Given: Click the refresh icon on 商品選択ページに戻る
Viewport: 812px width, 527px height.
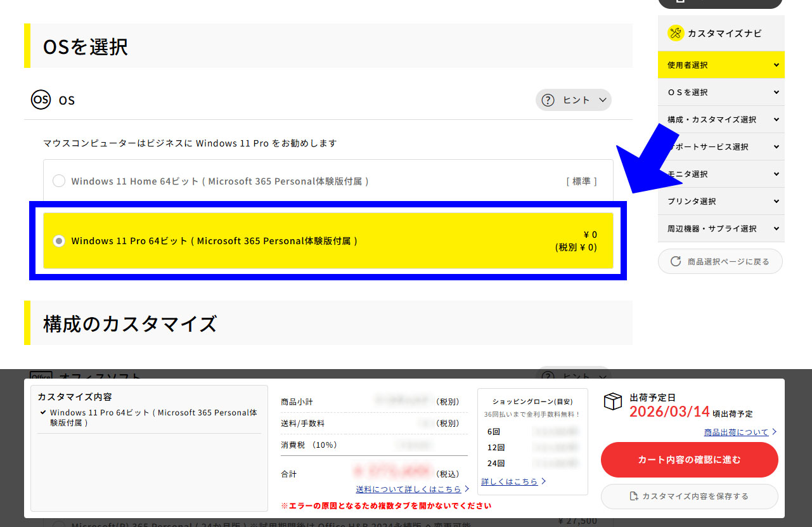Looking at the screenshot, I should [675, 261].
